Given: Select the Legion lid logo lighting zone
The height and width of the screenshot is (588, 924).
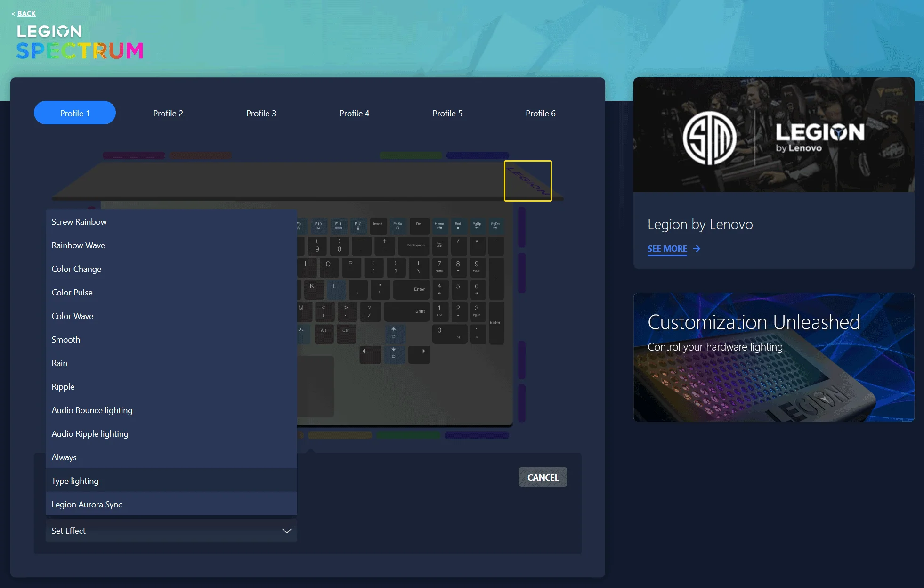Looking at the screenshot, I should coord(528,181).
